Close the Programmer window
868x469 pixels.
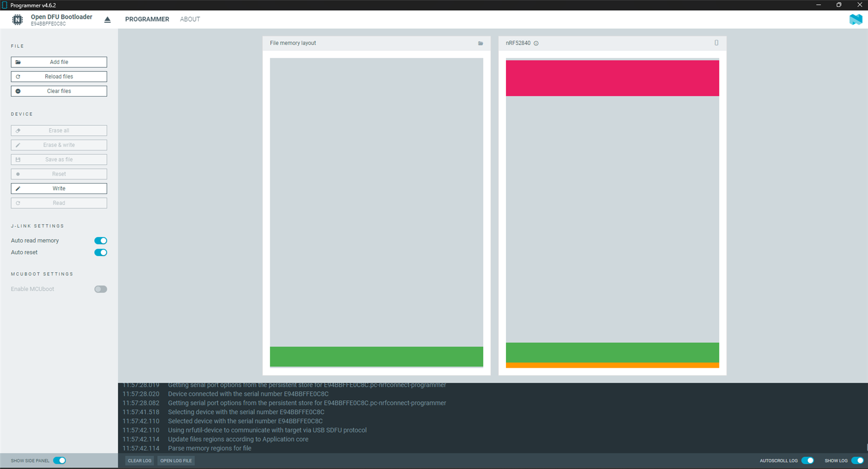859,5
